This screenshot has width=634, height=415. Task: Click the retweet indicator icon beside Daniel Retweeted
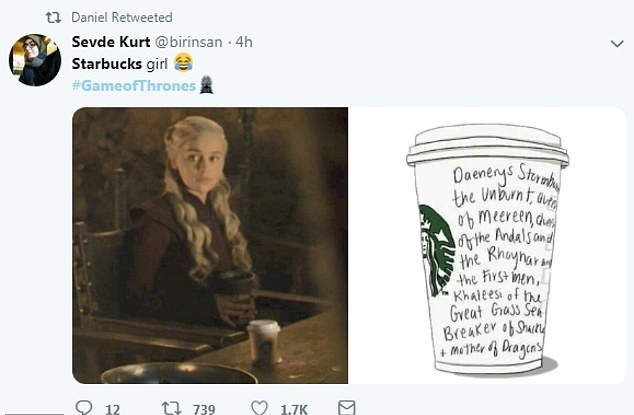tap(54, 18)
